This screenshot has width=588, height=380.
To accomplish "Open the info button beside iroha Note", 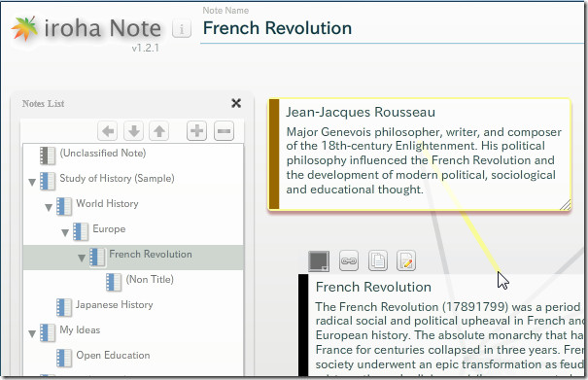I will coord(182,29).
